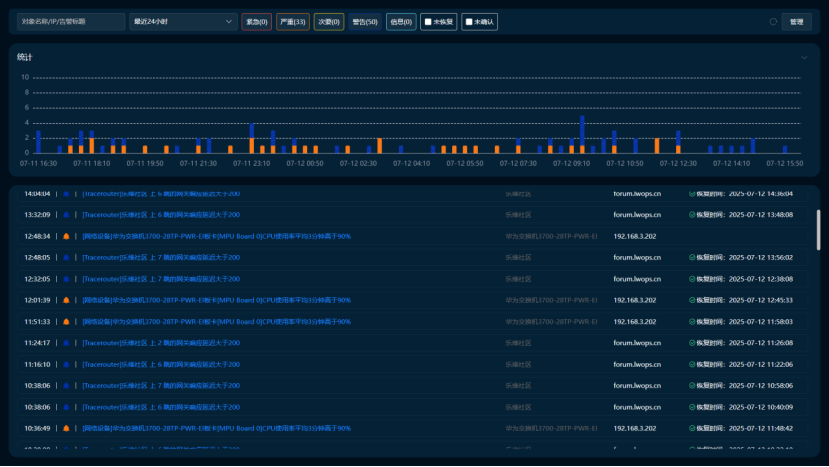Click green recovered icon for 10:40:09 recovery time
This screenshot has height=467, width=829.
click(x=692, y=407)
